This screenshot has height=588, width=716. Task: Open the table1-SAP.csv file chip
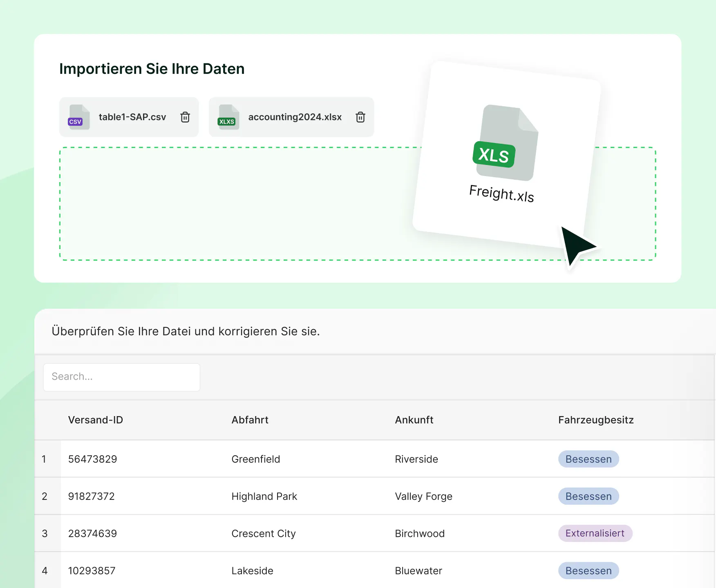coord(132,117)
